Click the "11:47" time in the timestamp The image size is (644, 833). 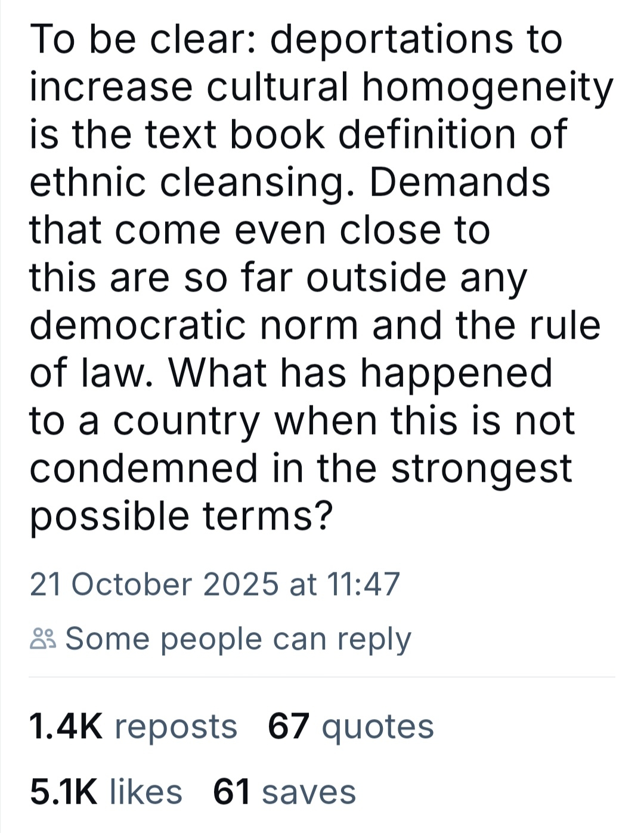[363, 584]
